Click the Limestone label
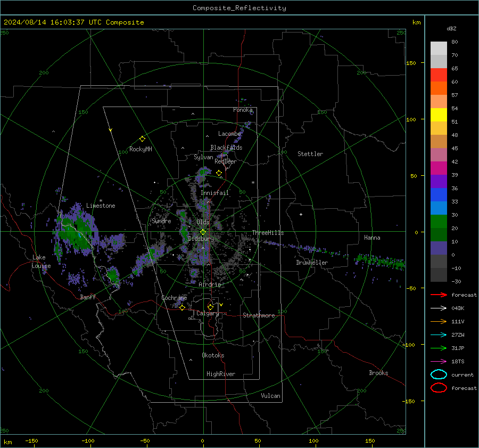The image size is (479, 448). (101, 206)
